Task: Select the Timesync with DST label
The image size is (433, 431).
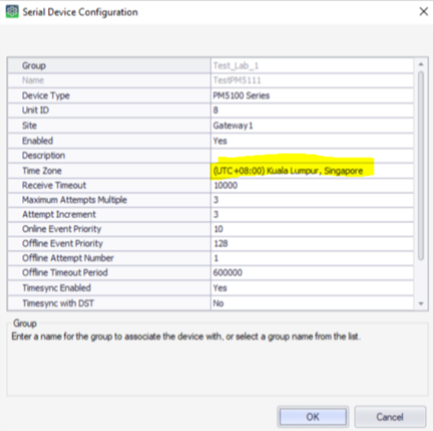Action: click(x=58, y=303)
